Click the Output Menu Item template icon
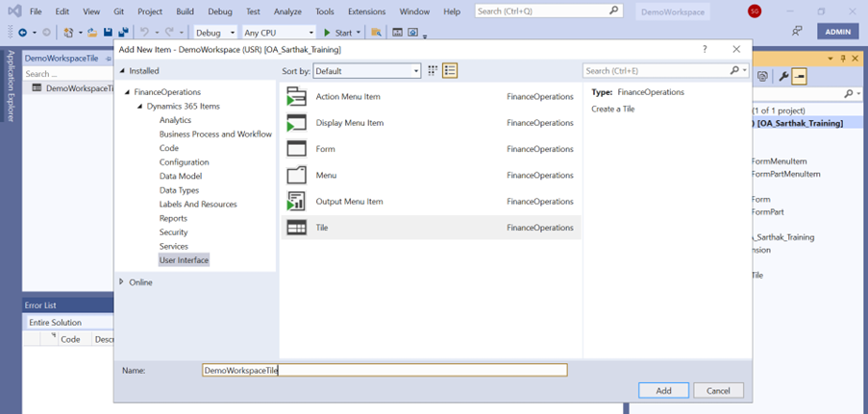 tap(296, 201)
